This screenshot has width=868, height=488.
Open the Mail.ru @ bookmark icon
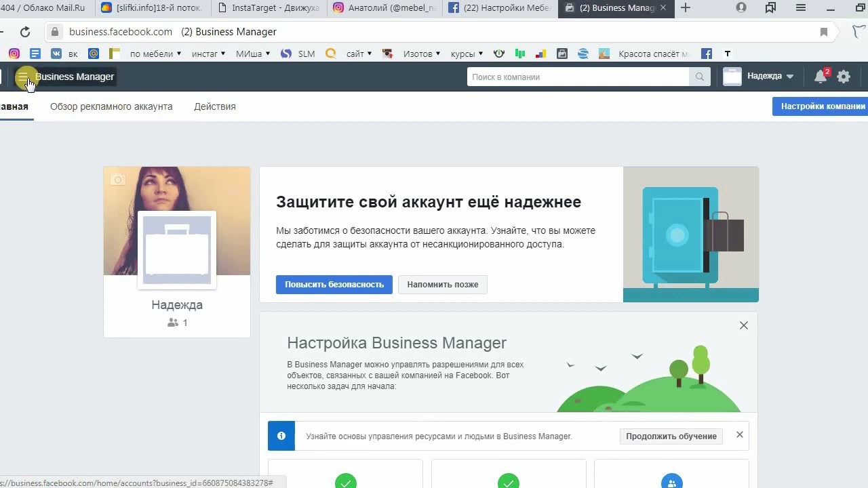(x=94, y=54)
